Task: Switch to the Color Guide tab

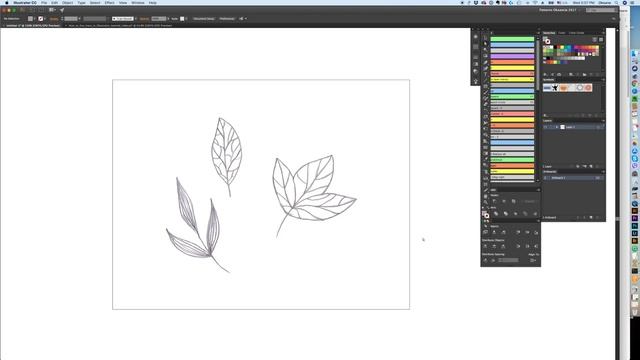Action: (576, 33)
